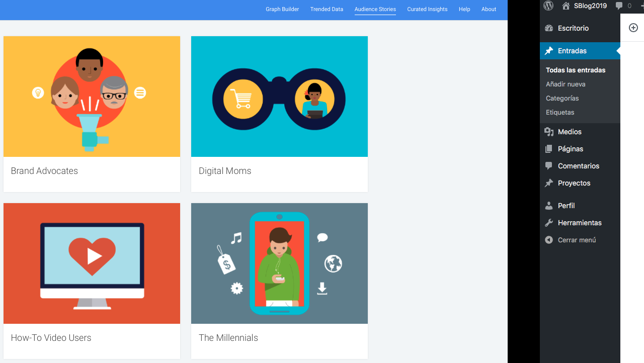This screenshot has width=644, height=363.
Task: Click the Páginas pages icon
Action: click(x=548, y=149)
